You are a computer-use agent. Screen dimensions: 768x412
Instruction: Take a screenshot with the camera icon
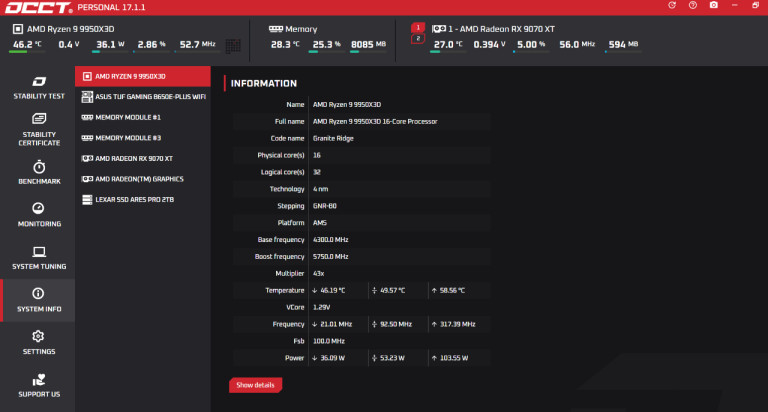[714, 5]
